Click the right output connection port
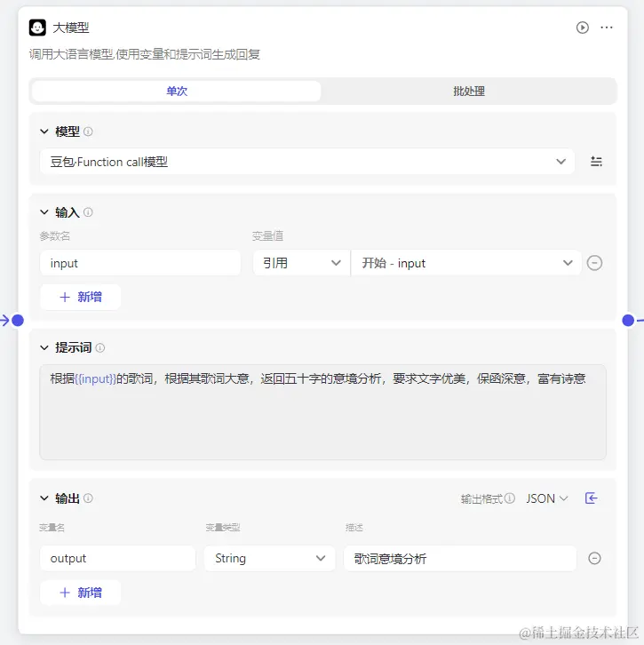The image size is (644, 645). coord(628,320)
